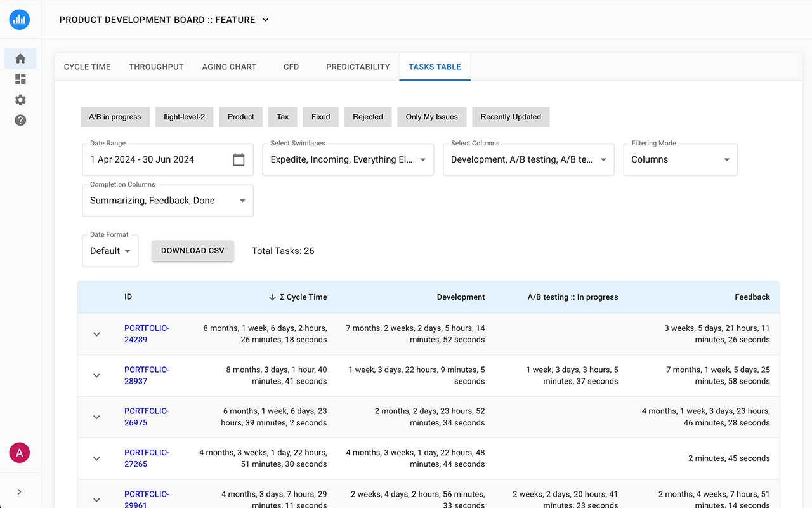Image resolution: width=812 pixels, height=508 pixels.
Task: Open Settings via the gear icon
Action: [x=20, y=100]
